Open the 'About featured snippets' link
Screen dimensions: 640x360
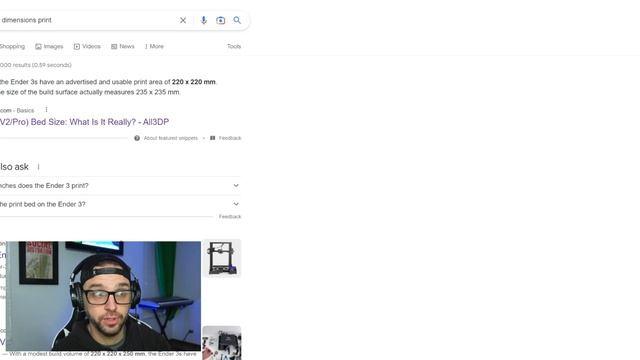click(x=171, y=138)
